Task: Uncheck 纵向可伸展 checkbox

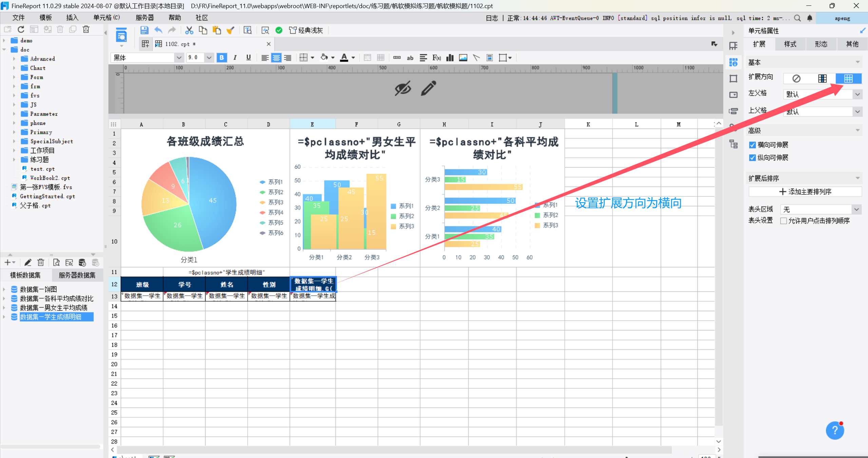Action: pyautogui.click(x=752, y=158)
